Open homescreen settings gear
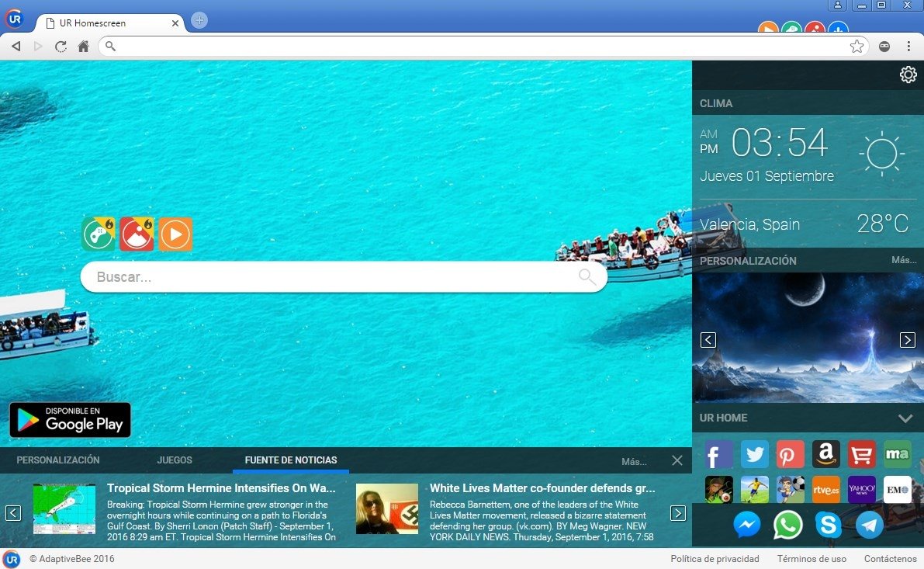Viewport: 924px width, 569px height. 908,75
